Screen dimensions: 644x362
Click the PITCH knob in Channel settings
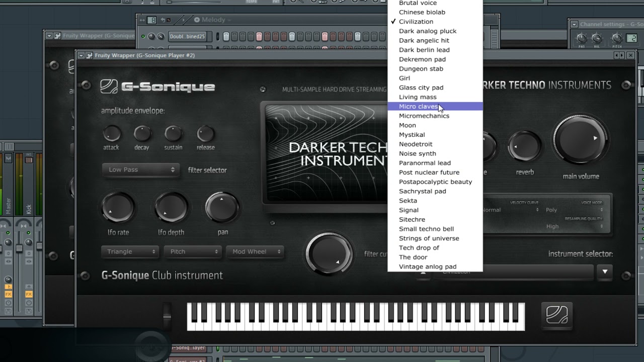tap(617, 38)
